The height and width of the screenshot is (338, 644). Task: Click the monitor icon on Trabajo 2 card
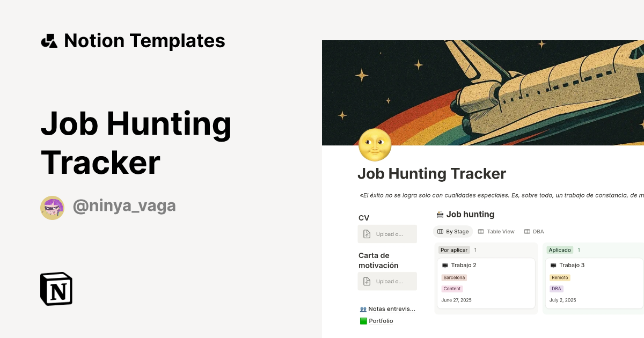tap(446, 264)
